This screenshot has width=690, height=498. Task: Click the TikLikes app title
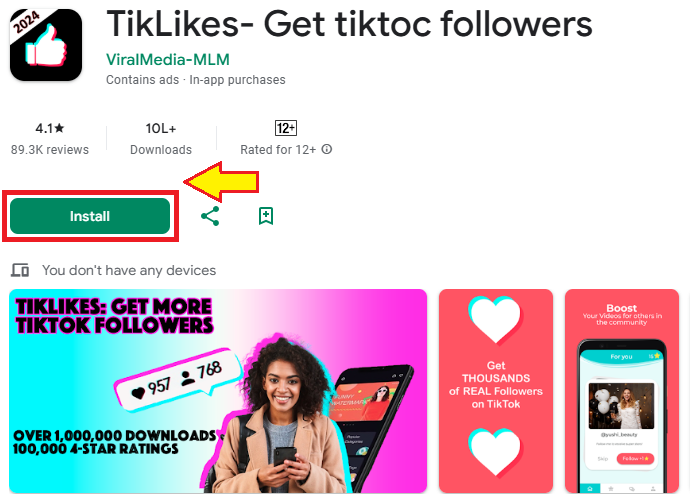349,24
